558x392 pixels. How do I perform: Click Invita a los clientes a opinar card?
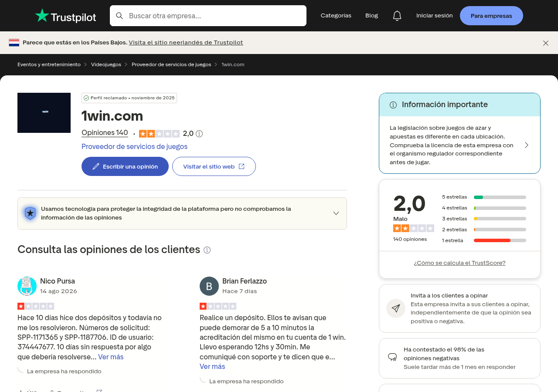459,308
